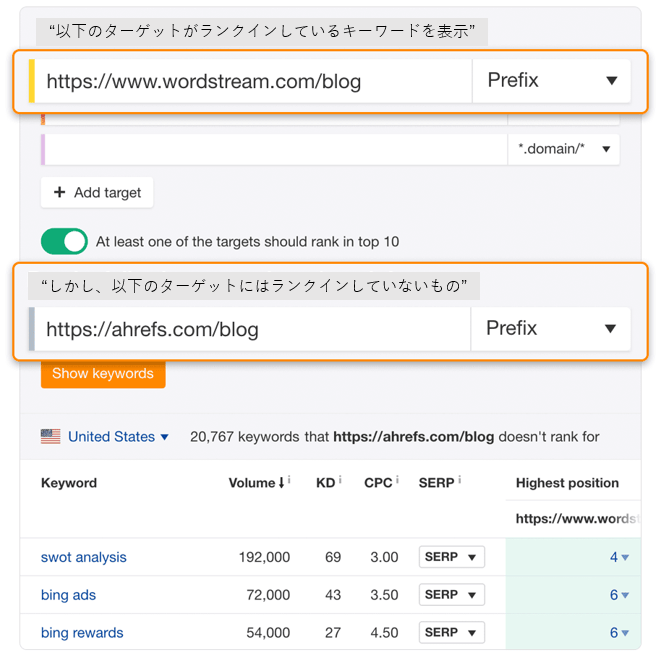
Task: Open the Prefix dropdown beside the wordstream URL
Action: pyautogui.click(x=551, y=81)
